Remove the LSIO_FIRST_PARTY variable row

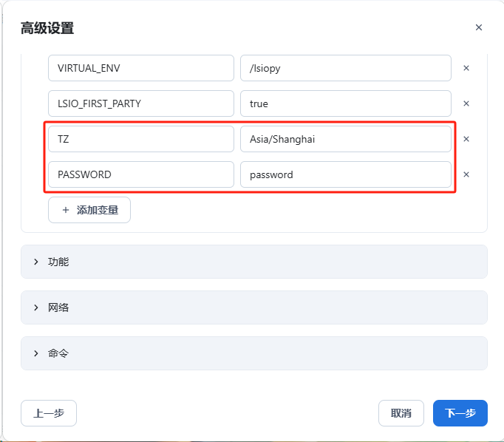tap(466, 103)
